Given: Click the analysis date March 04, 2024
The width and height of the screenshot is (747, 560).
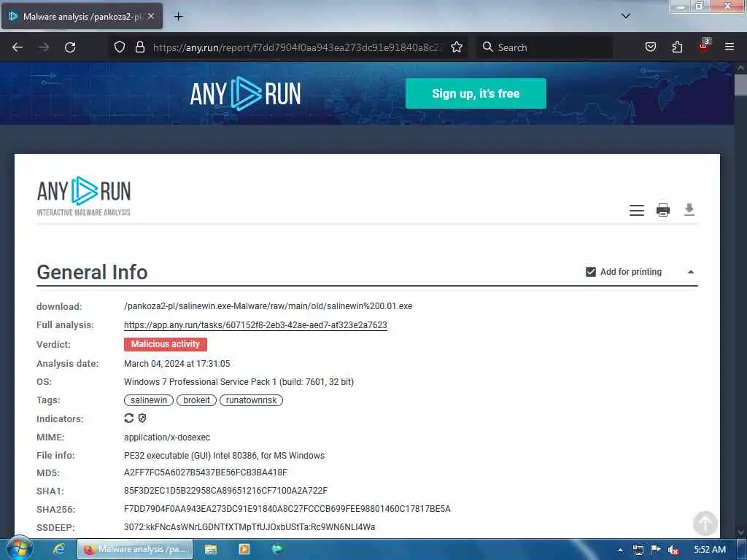Looking at the screenshot, I should [x=177, y=363].
